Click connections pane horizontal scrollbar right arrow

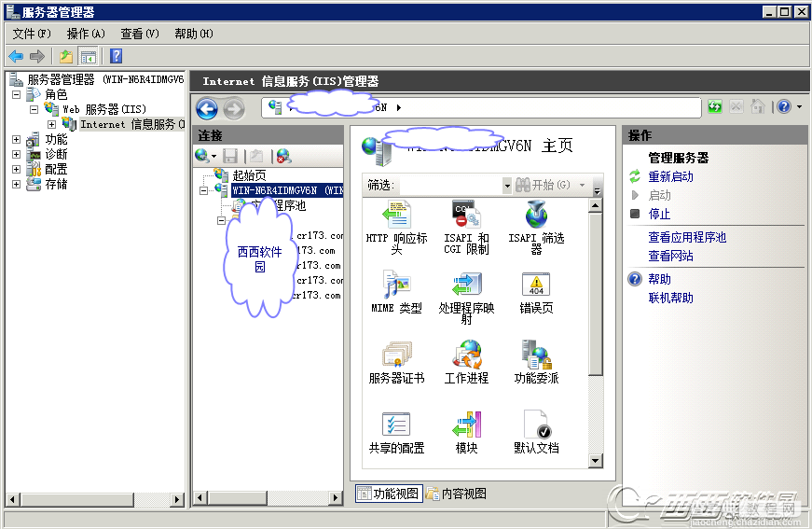pyautogui.click(x=336, y=498)
